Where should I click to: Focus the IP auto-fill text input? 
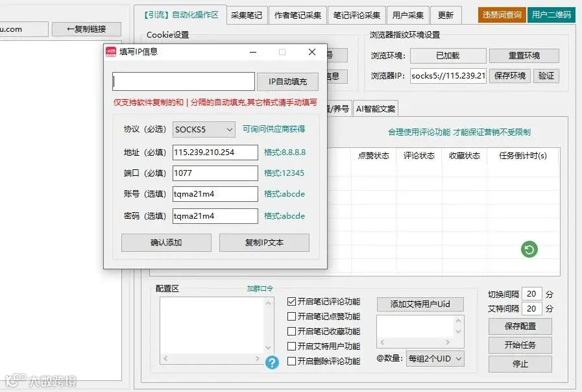coord(184,81)
